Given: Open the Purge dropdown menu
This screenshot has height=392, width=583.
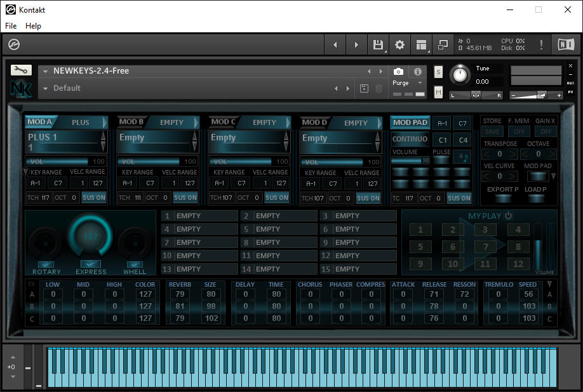Looking at the screenshot, I should pyautogui.click(x=420, y=83).
